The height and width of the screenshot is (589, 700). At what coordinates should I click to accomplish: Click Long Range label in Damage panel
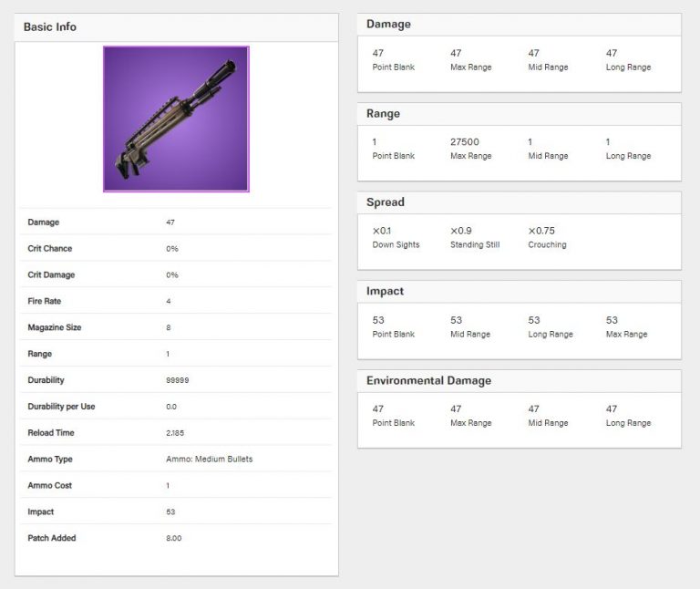tap(628, 67)
